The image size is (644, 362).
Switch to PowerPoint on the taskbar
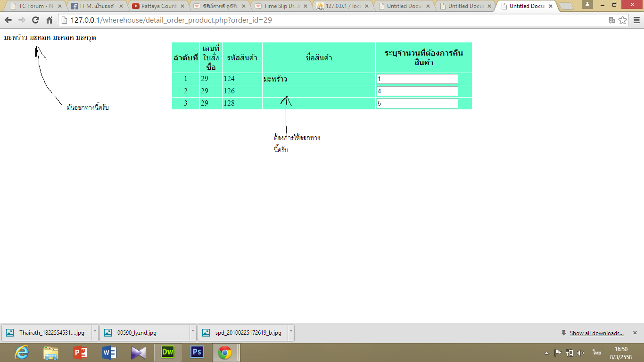click(x=80, y=352)
